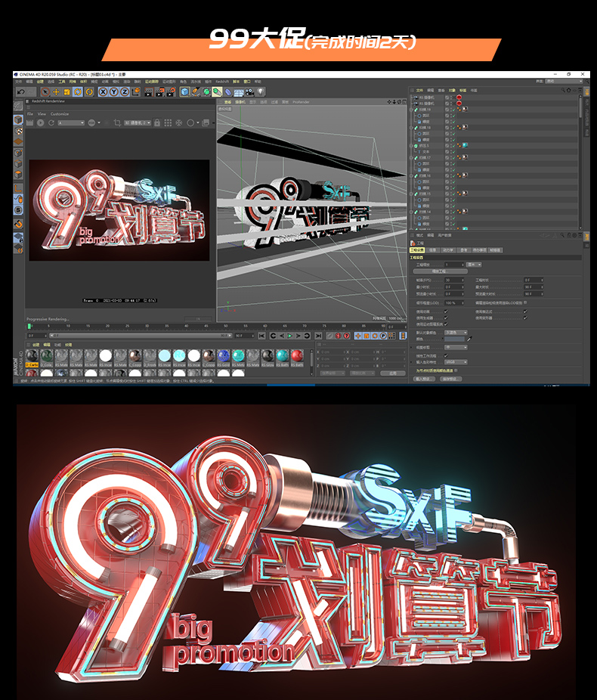The image size is (597, 700).
Task: Select the Live Selection tool
Action: pyautogui.click(x=45, y=92)
